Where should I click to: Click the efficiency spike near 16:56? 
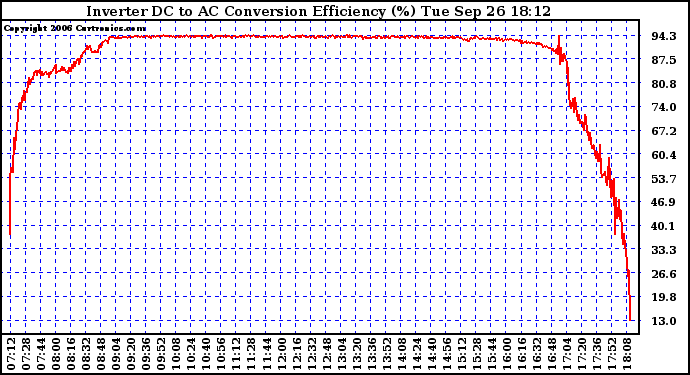[559, 42]
